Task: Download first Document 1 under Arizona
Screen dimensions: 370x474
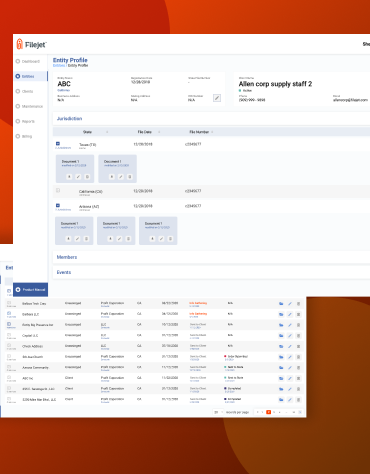Action: point(68,239)
